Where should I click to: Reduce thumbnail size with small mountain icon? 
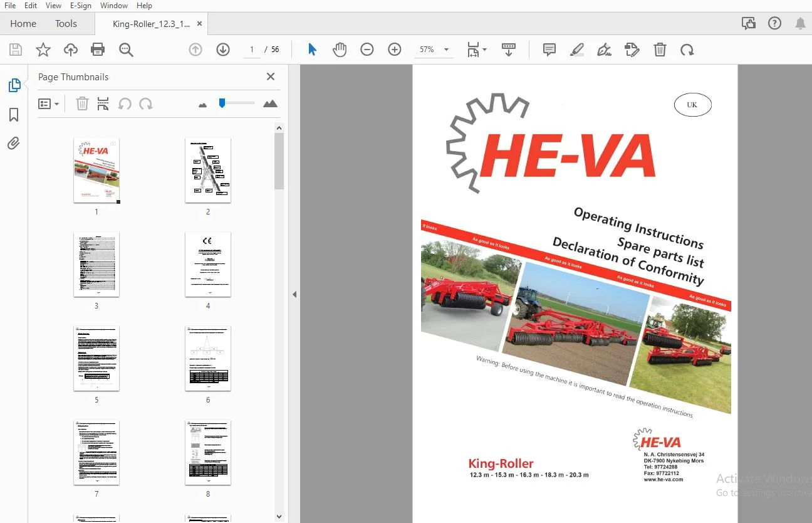click(202, 105)
